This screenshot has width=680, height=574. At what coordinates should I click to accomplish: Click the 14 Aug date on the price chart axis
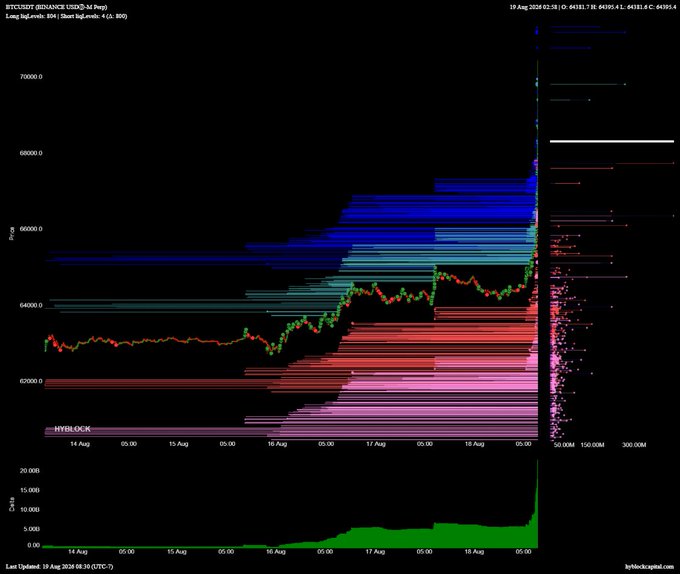click(80, 444)
